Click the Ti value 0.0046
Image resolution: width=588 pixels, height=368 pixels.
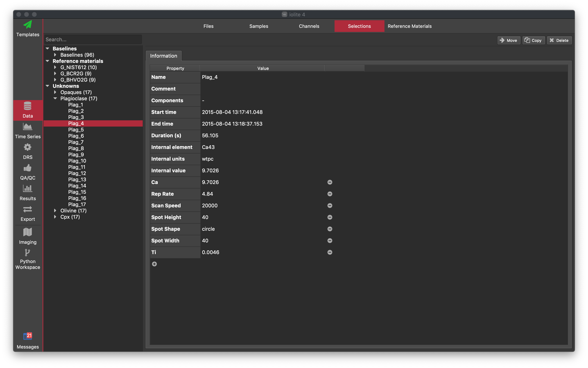coord(211,252)
